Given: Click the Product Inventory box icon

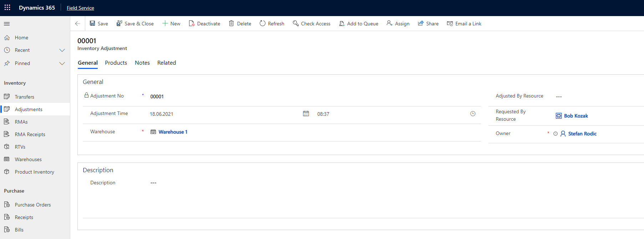Looking at the screenshot, I should click(7, 172).
